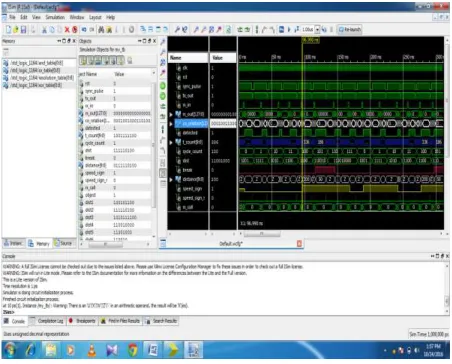Screen dimensions: 452x364
Task: Toggle first object-type filter in Objects panel
Action: coord(83,60)
